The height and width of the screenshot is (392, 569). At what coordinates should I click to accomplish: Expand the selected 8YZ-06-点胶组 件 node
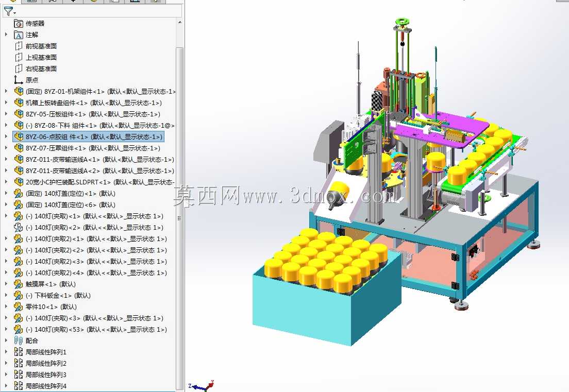coord(6,137)
